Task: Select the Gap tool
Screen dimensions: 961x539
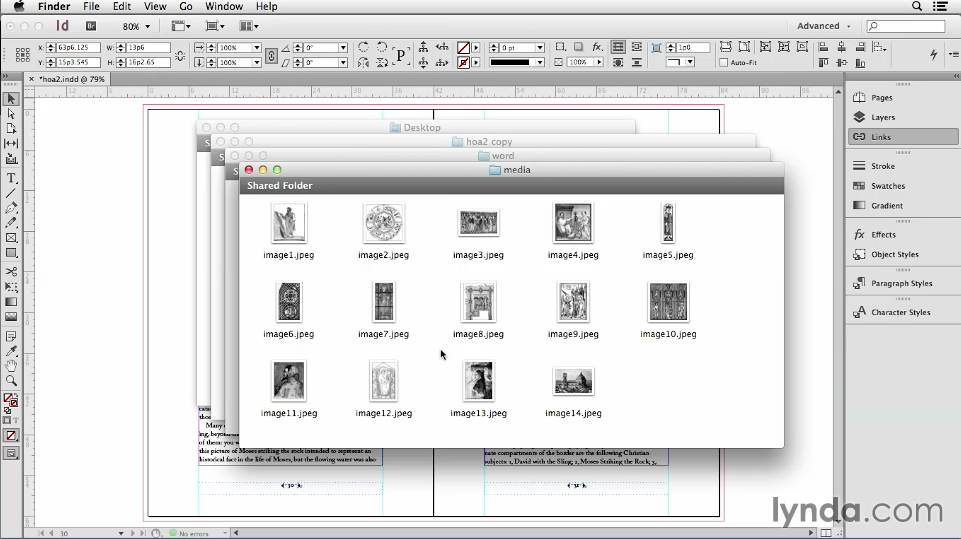Action: (x=11, y=143)
